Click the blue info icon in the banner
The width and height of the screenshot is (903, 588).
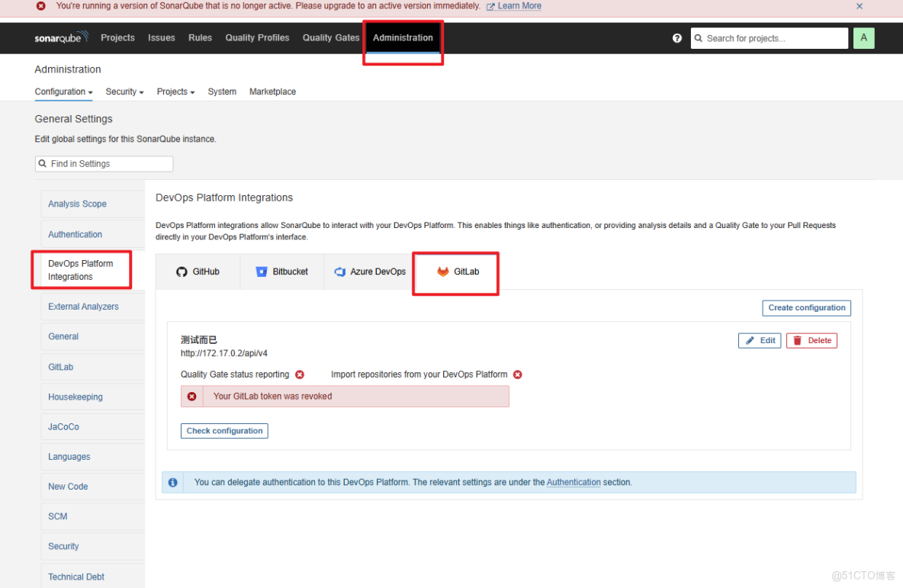(x=172, y=482)
